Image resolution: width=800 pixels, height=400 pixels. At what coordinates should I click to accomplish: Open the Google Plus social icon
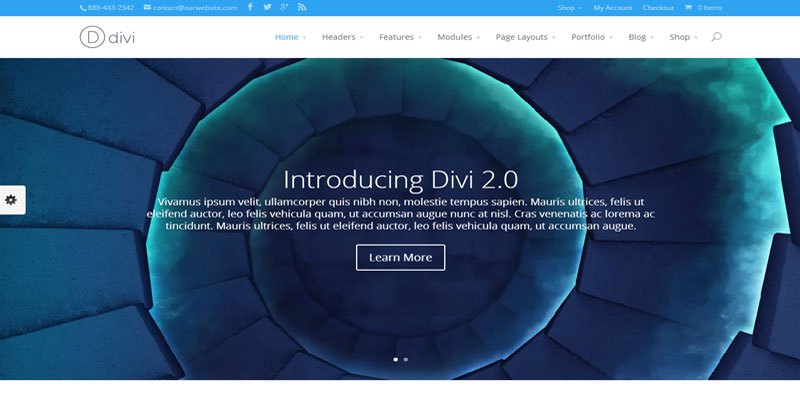click(285, 7)
